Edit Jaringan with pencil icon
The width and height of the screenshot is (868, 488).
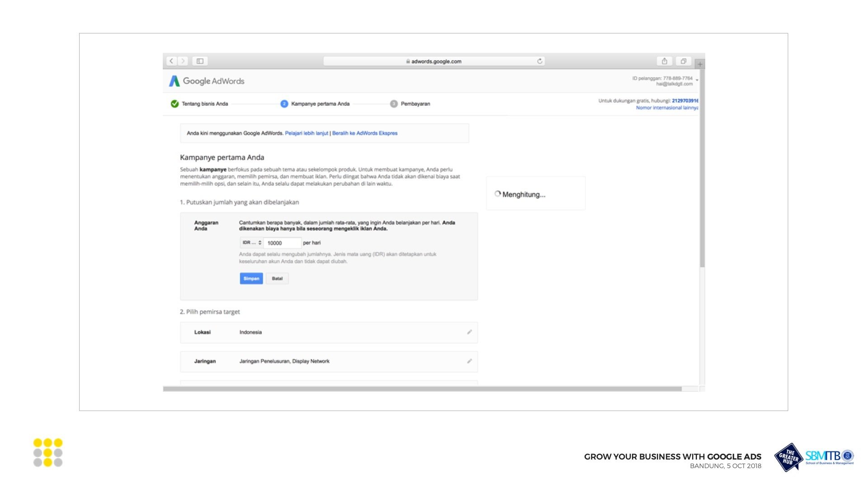(x=469, y=361)
